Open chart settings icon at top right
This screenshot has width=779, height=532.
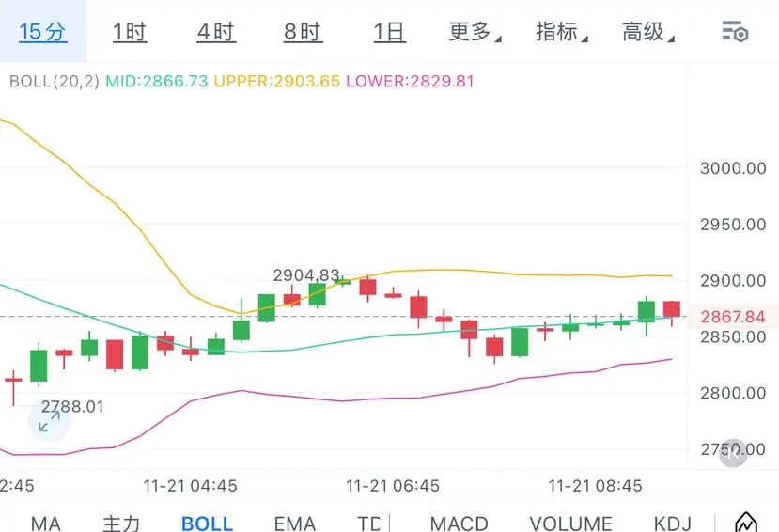pyautogui.click(x=735, y=32)
